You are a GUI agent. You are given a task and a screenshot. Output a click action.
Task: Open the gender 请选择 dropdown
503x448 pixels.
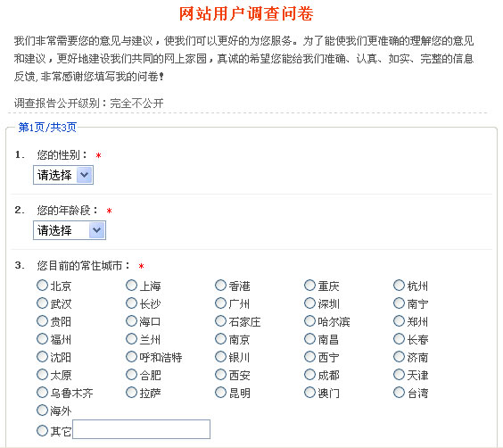click(63, 175)
